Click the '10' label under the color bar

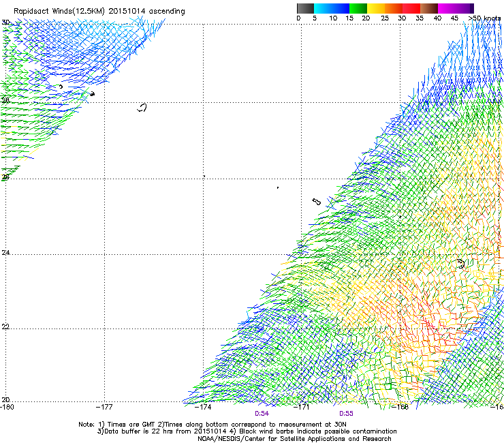(x=333, y=18)
